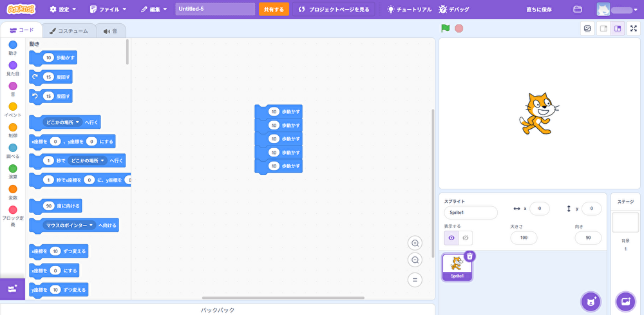Switch to the コスチューム tab

[69, 31]
